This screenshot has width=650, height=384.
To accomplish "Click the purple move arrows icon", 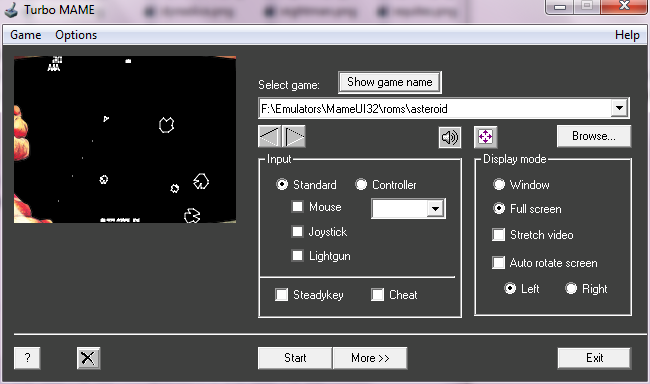I will click(485, 137).
